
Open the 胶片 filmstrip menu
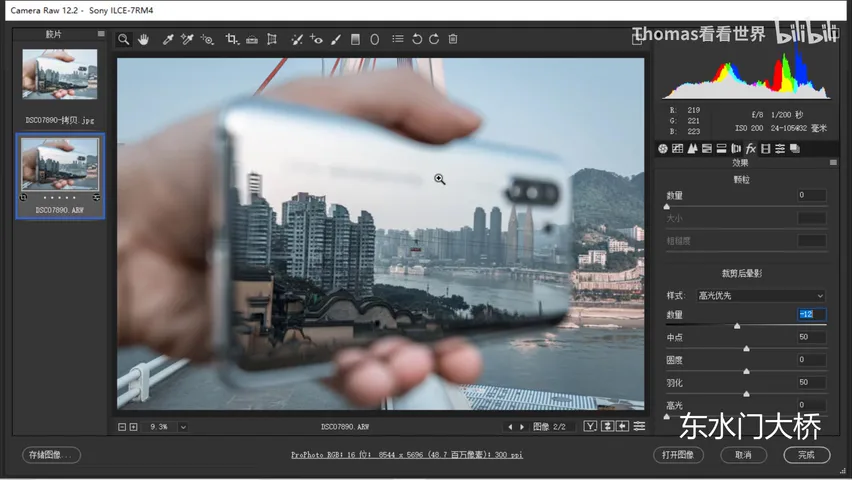(x=101, y=34)
